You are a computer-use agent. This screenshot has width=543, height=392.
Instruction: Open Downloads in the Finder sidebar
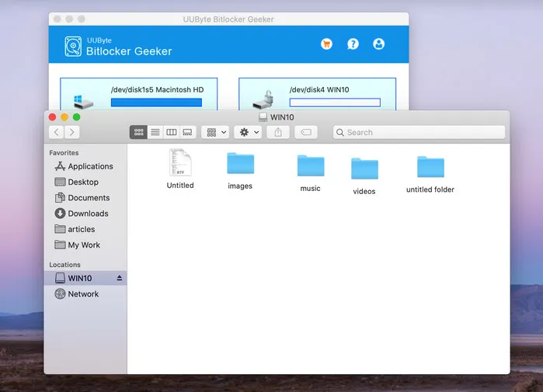(85, 213)
